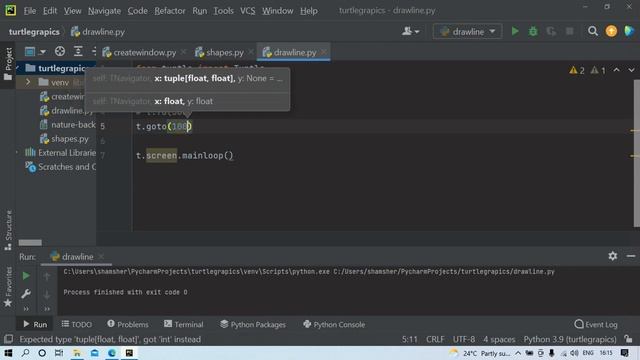Collapse the turtlegrapics project root
640x360 pixels.
pyautogui.click(x=18, y=68)
